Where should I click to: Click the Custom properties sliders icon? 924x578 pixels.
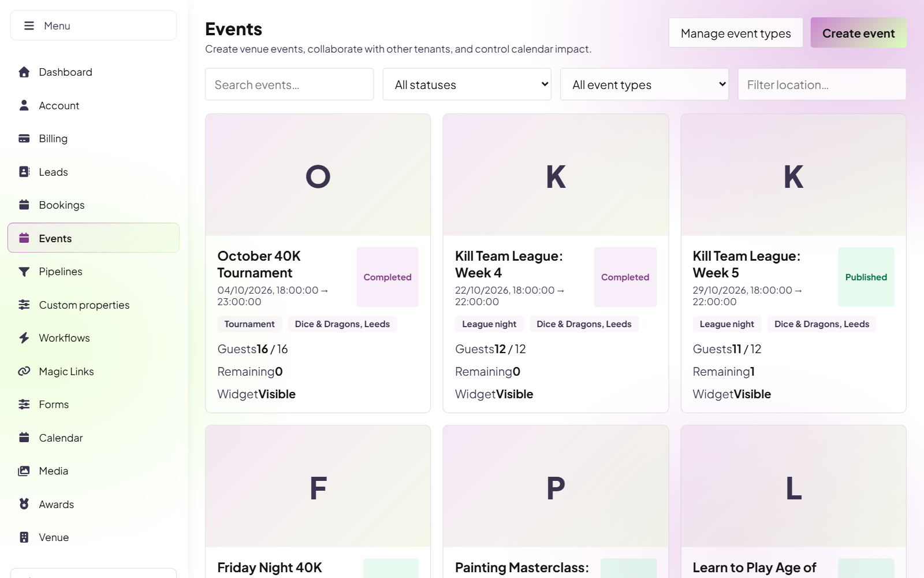coord(24,305)
